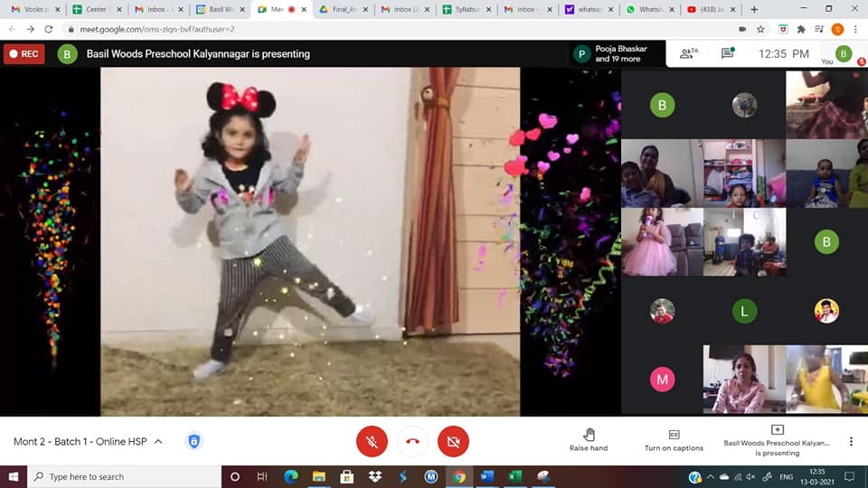
Task: Open a new browser tab
Action: 754,9
